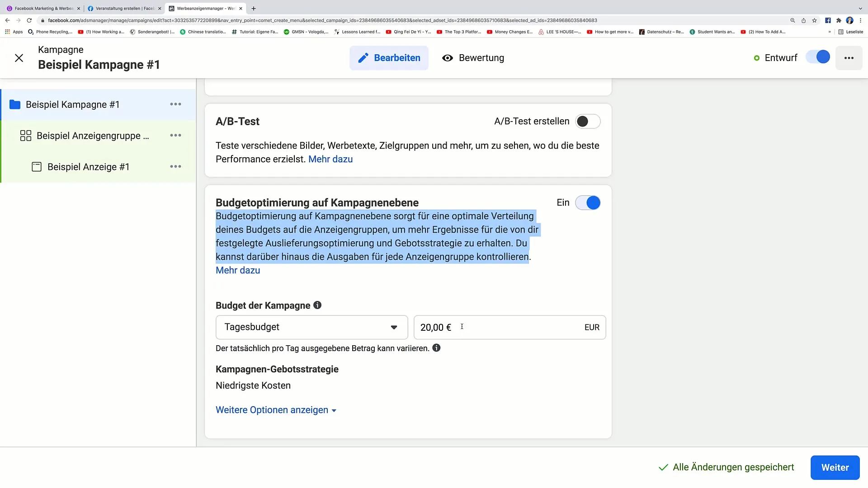The width and height of the screenshot is (868, 488).
Task: Click the Mehr dazu link under Budgetoptimierung
Action: [x=237, y=270]
